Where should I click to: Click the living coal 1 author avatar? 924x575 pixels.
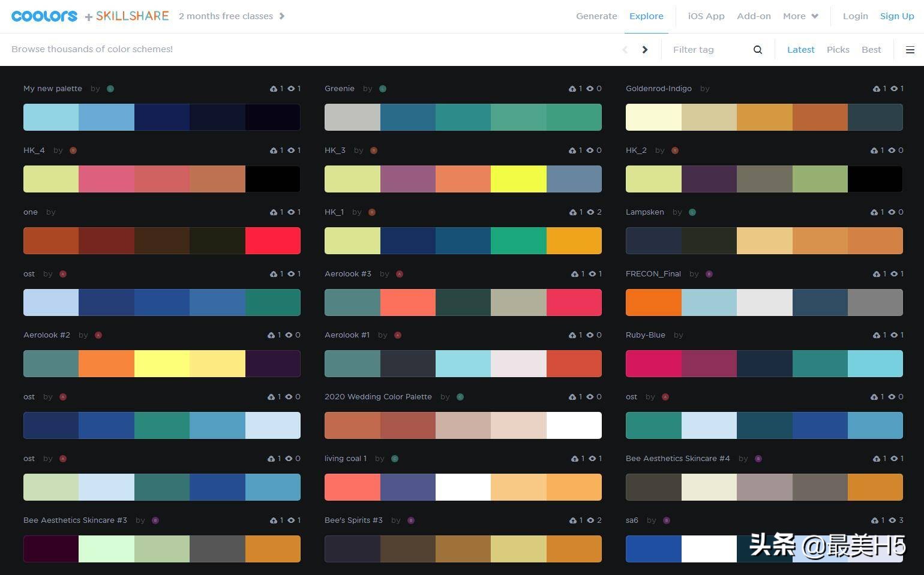click(395, 459)
